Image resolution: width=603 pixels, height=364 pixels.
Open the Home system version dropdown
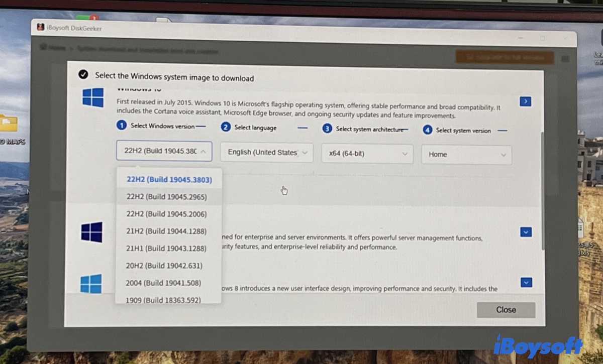coord(466,155)
